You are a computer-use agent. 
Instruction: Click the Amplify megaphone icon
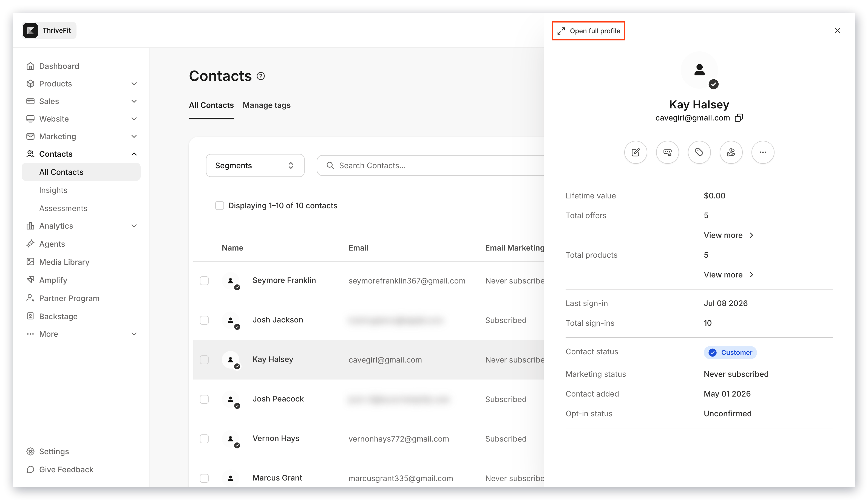(30, 280)
